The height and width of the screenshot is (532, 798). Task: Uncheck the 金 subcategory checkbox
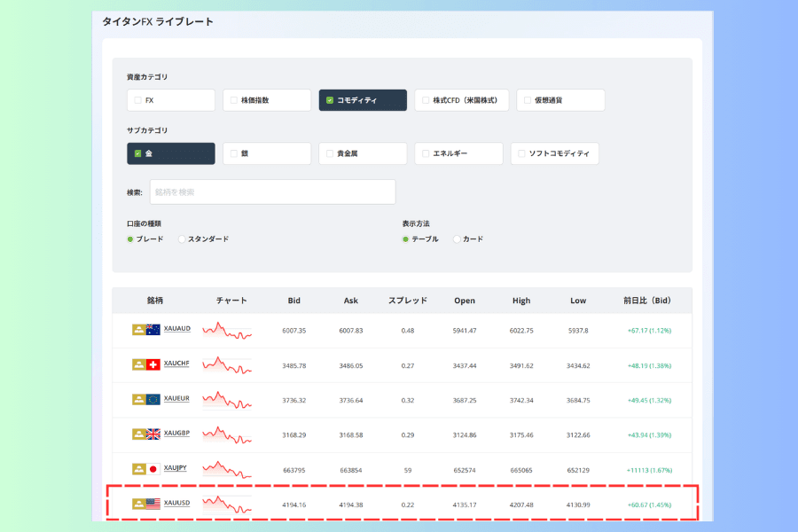(x=138, y=153)
